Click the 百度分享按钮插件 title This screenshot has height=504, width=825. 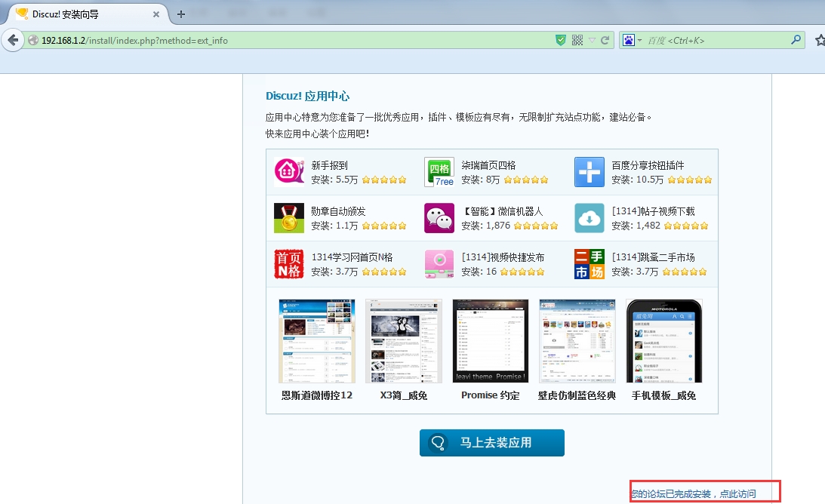pos(648,165)
